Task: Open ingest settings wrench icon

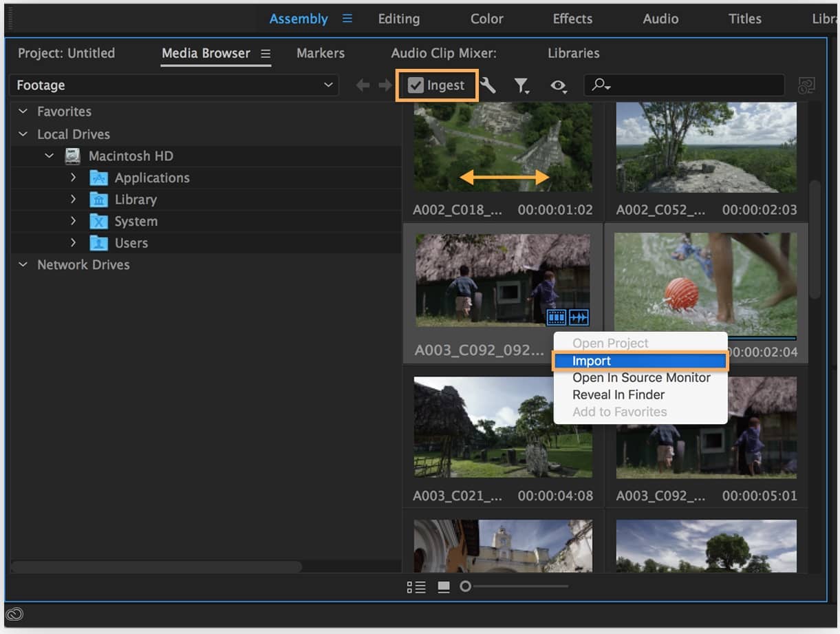Action: click(488, 85)
